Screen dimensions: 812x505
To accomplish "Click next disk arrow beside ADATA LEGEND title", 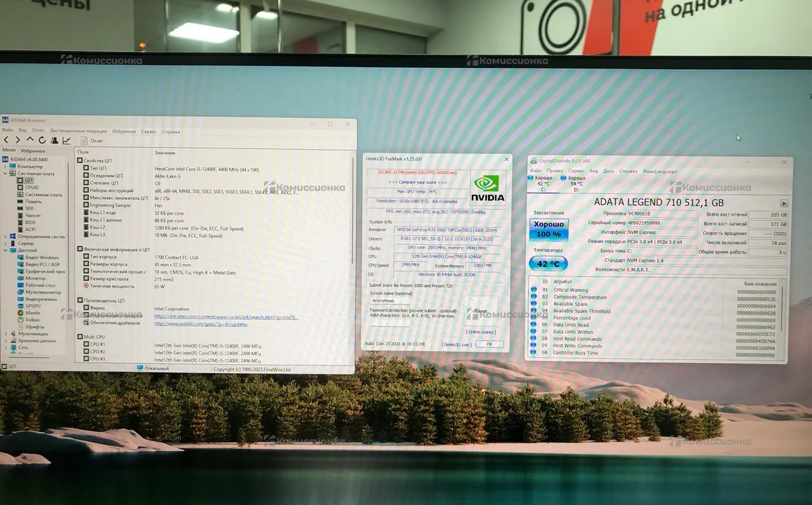I will 784,203.
